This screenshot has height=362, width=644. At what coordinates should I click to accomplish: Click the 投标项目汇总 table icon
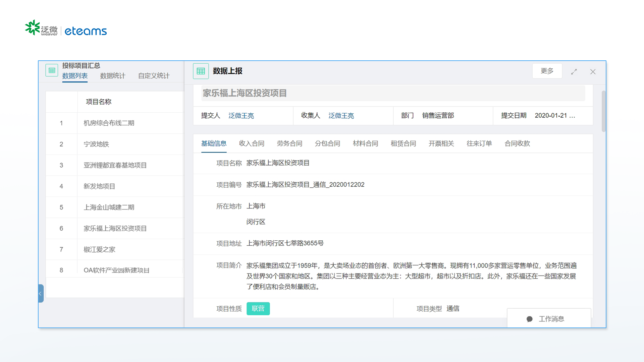52,70
